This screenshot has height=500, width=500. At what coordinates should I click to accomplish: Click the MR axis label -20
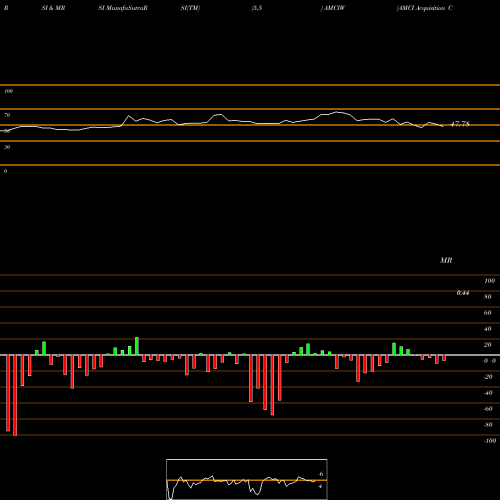pyautogui.click(x=488, y=377)
